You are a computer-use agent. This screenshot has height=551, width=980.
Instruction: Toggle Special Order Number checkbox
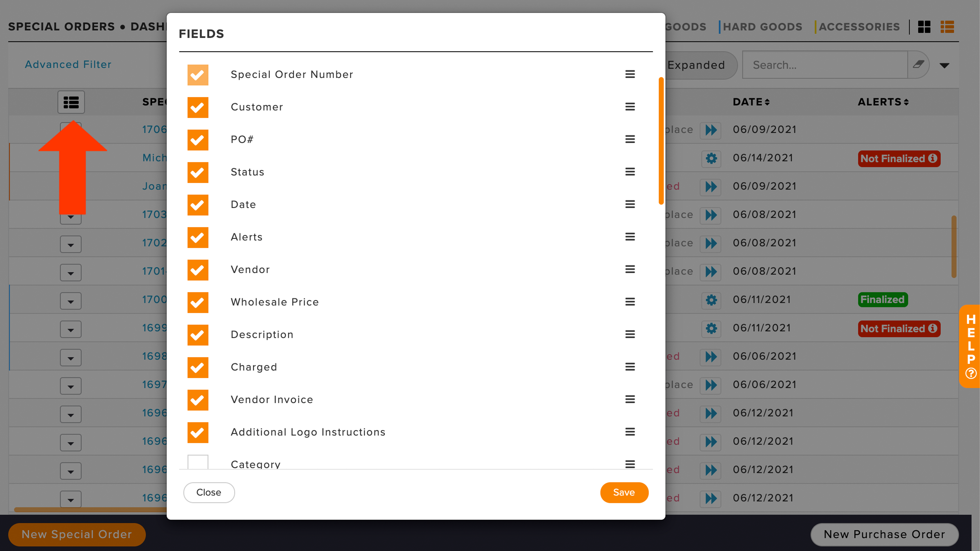[198, 75]
